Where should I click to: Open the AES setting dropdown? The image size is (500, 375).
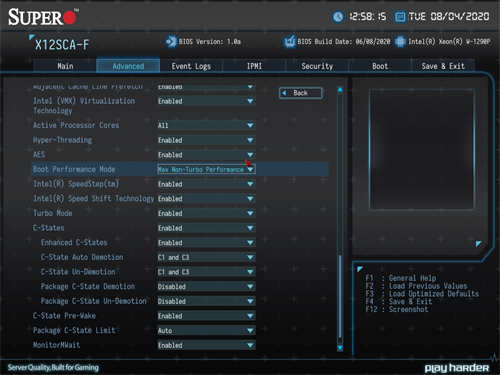(x=206, y=155)
